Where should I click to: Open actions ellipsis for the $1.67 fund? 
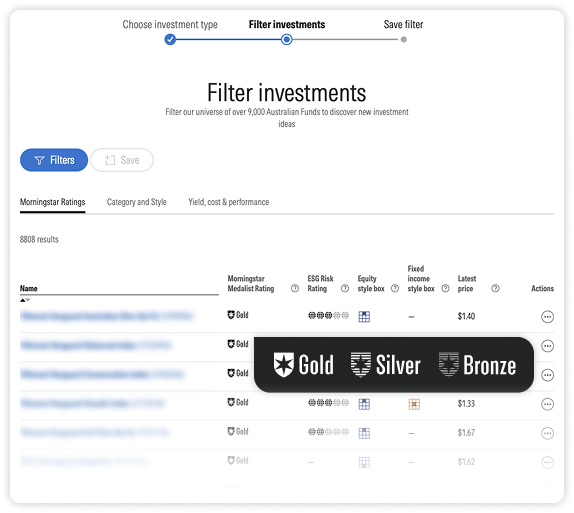point(547,433)
